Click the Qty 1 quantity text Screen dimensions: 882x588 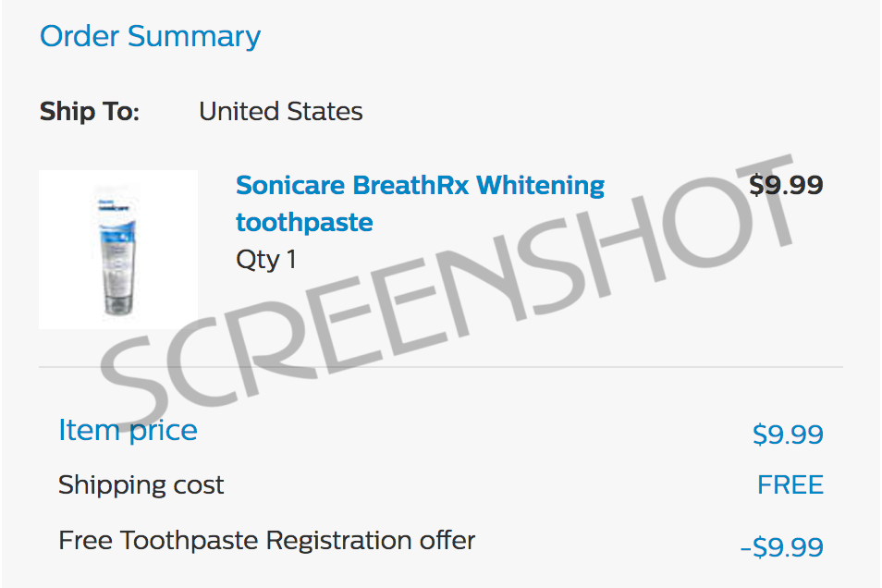265,260
